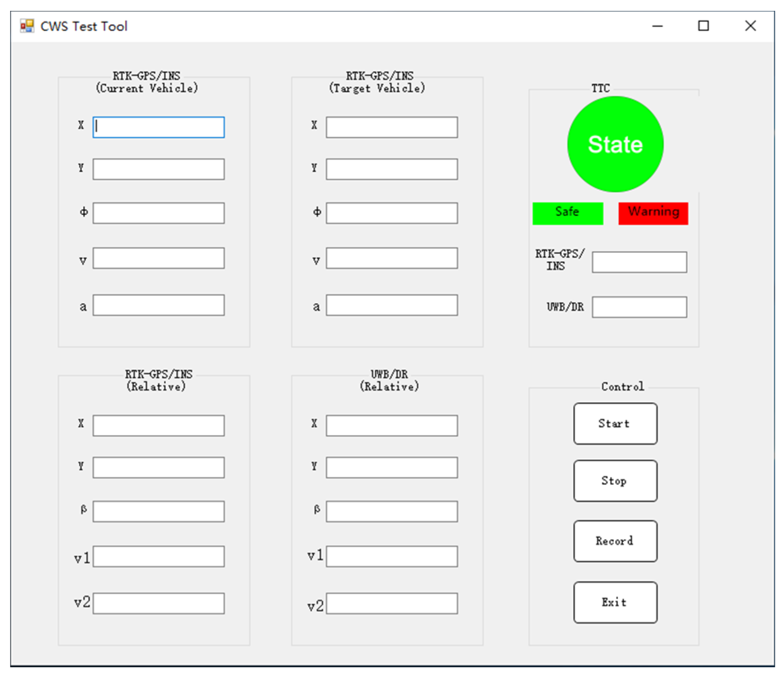Viewport: 784px width, 679px height.
Task: Focus the UWB/DR Relative X field
Action: pos(392,426)
